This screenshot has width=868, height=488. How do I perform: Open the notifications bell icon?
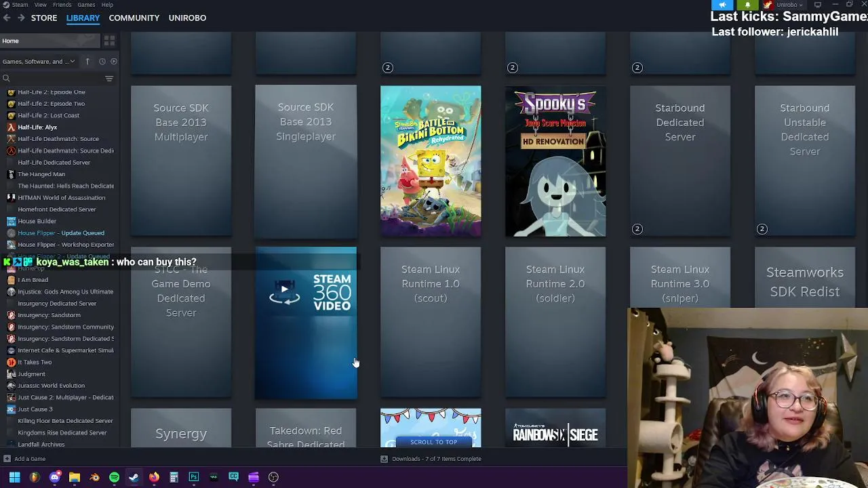click(747, 5)
